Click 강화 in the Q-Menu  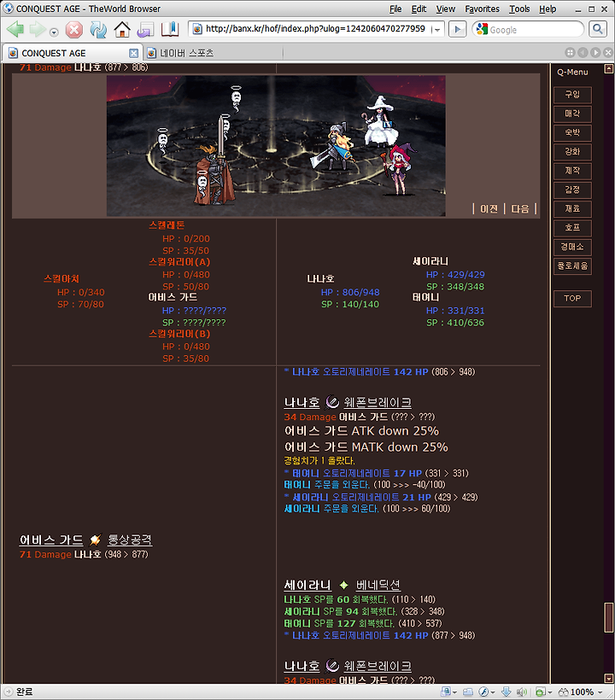(x=572, y=152)
